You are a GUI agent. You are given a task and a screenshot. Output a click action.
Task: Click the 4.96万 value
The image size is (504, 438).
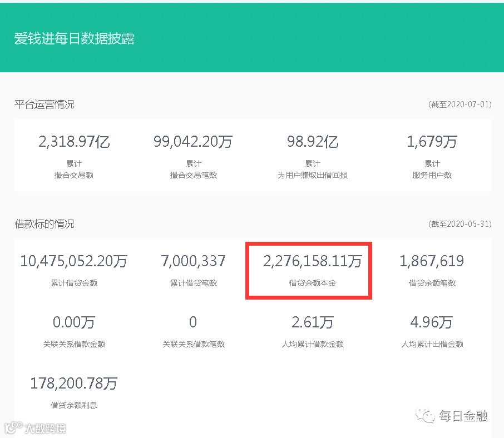pos(432,322)
